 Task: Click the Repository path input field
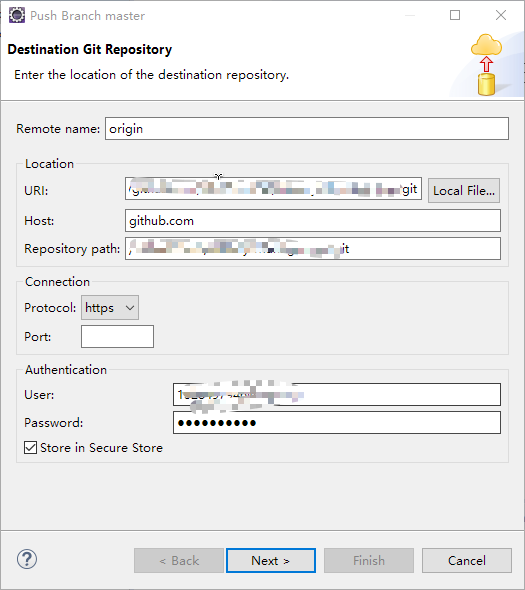point(313,248)
